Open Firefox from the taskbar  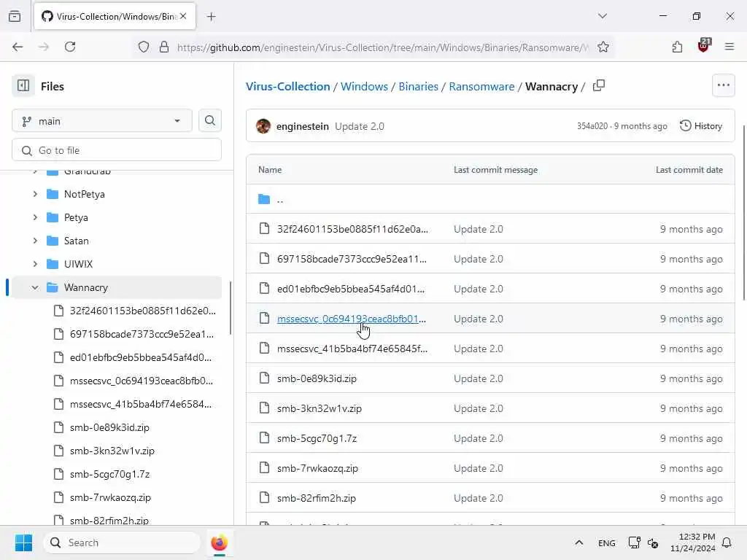click(219, 542)
